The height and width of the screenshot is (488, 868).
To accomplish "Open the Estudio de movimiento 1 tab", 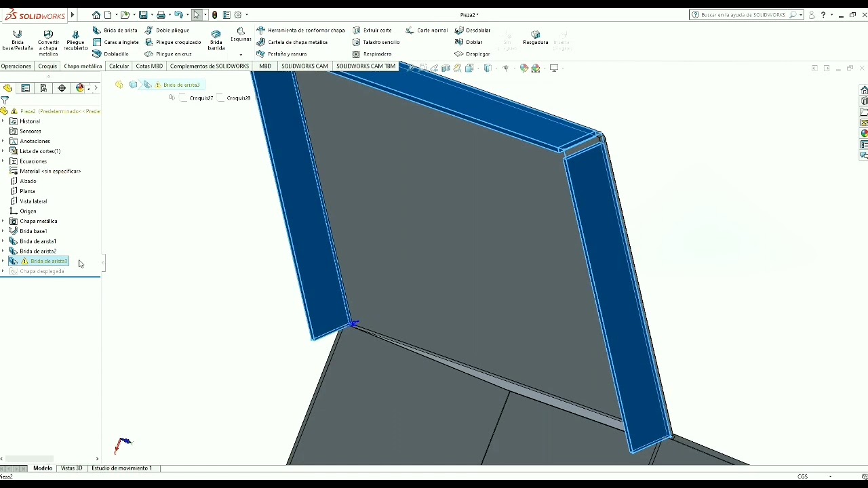I will click(122, 468).
